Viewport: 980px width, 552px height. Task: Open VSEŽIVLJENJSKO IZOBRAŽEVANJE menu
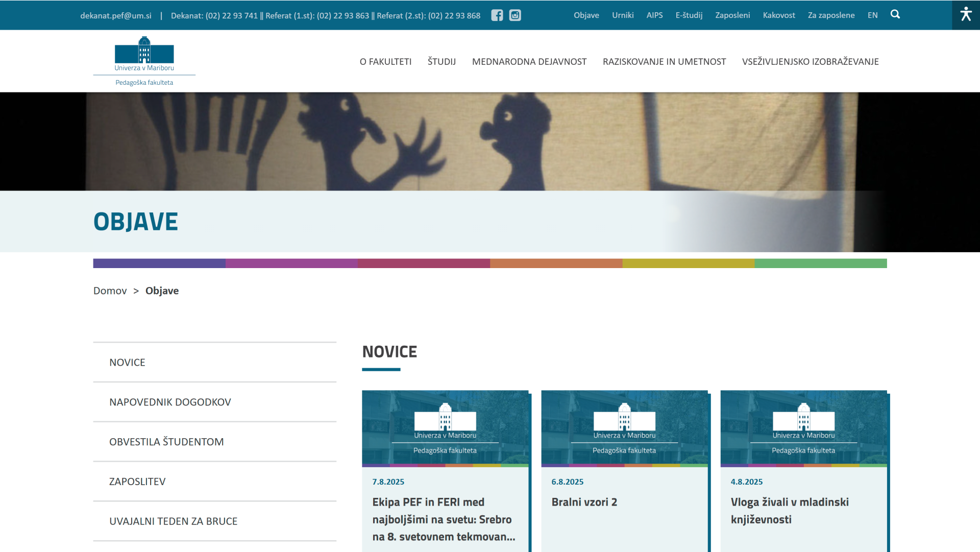(x=810, y=62)
